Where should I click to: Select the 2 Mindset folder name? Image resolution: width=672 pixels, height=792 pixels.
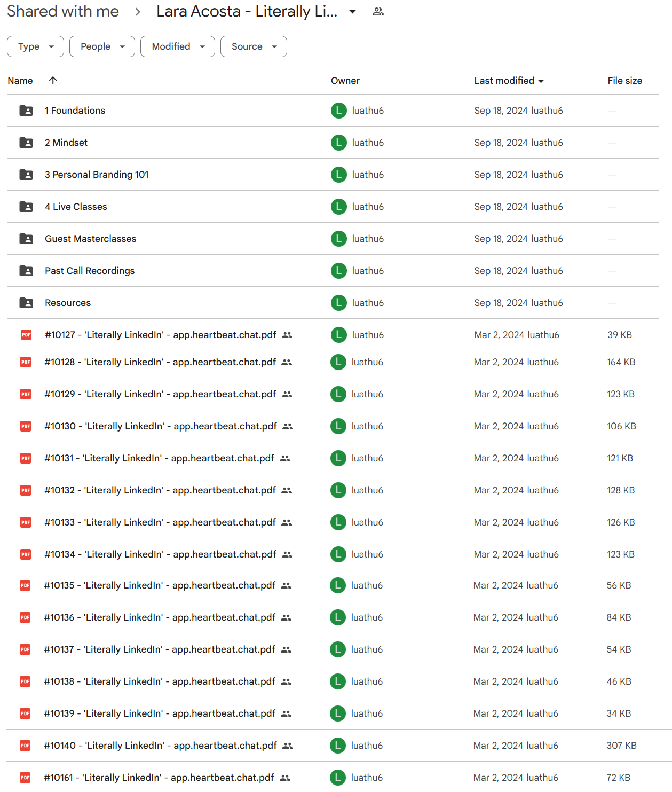pyautogui.click(x=66, y=143)
